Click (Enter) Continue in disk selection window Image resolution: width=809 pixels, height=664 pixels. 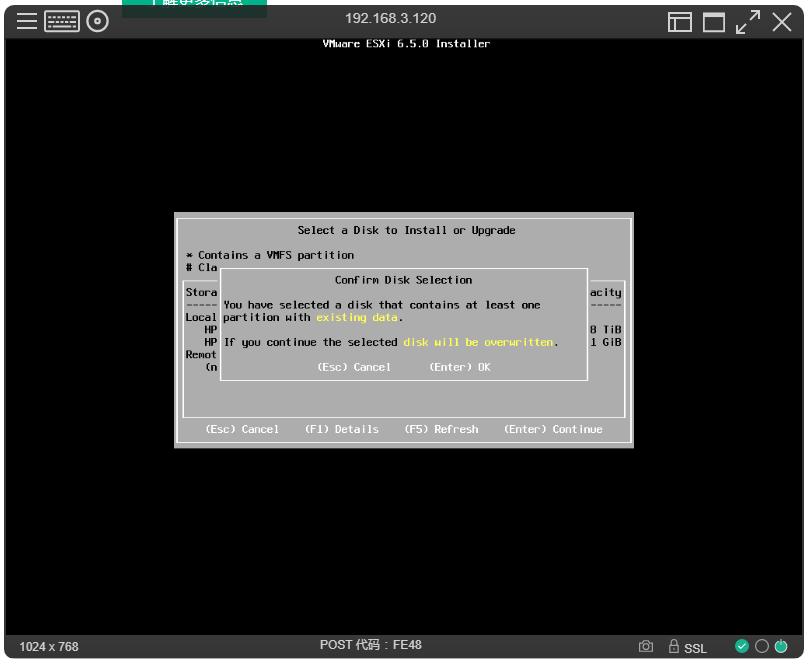[553, 429]
